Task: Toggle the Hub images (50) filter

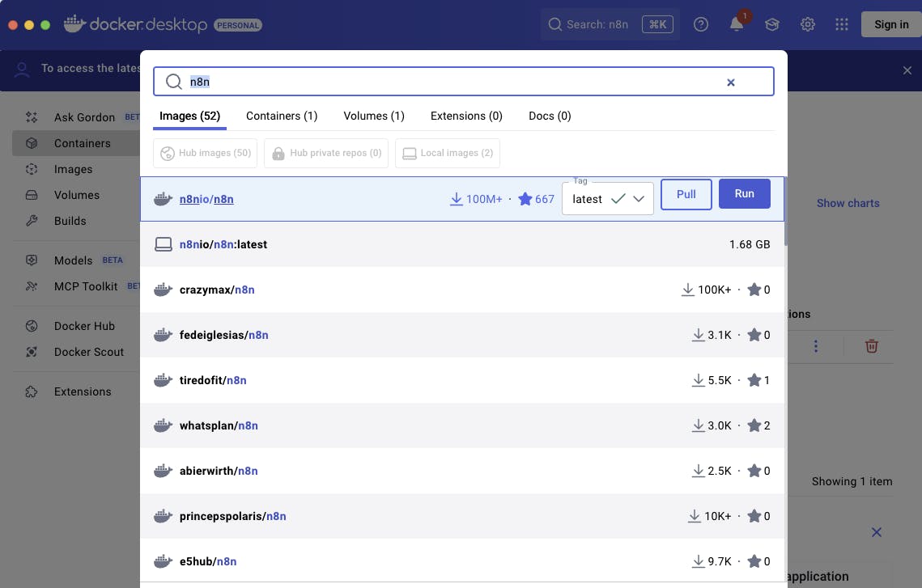Action: pos(206,154)
